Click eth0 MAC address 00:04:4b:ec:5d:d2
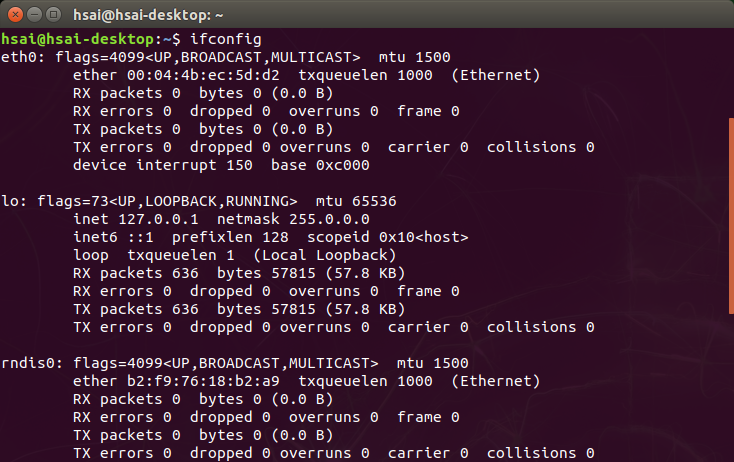 point(203,75)
